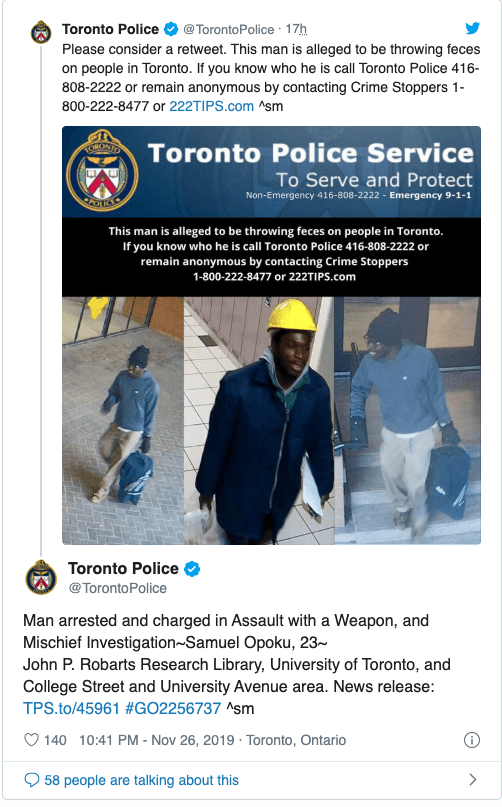502x807 pixels.
Task: Click the verified badge beside top Toronto Police name
Action: [171, 29]
